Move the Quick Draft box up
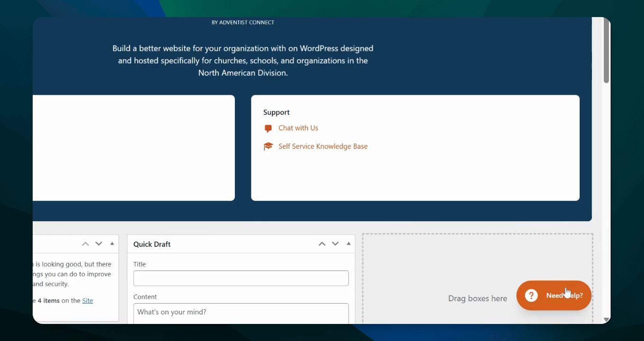Screen dimensions: 644x341 coord(322,244)
